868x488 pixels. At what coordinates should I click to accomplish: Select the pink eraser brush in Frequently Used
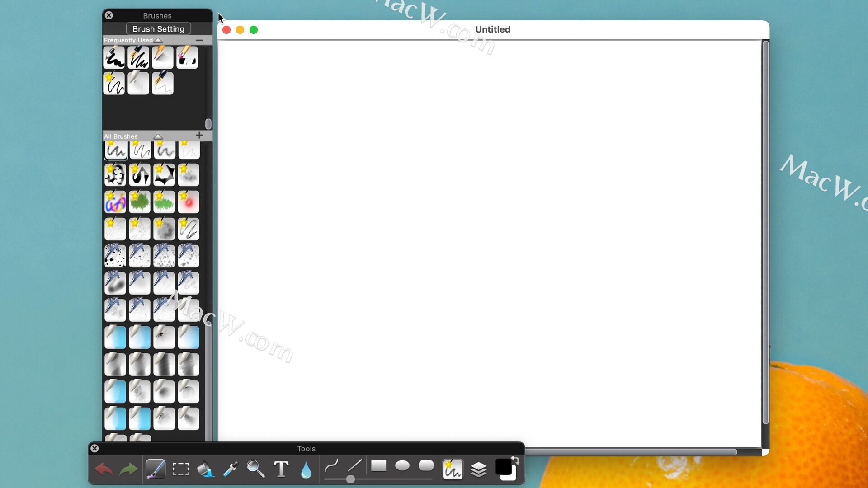pyautogui.click(x=187, y=57)
